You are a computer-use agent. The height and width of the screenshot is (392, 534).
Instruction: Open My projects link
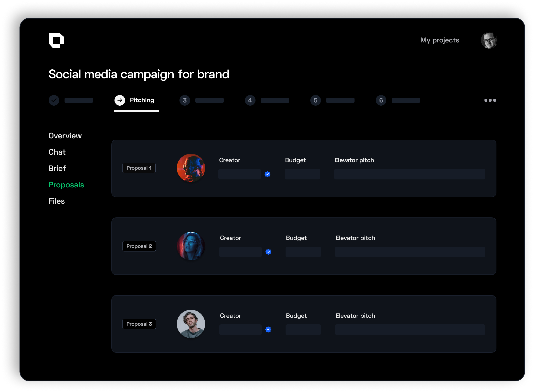point(440,40)
